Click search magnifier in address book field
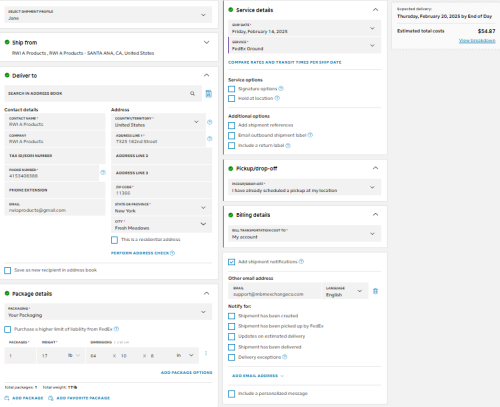The width and height of the screenshot is (500, 407). point(192,94)
